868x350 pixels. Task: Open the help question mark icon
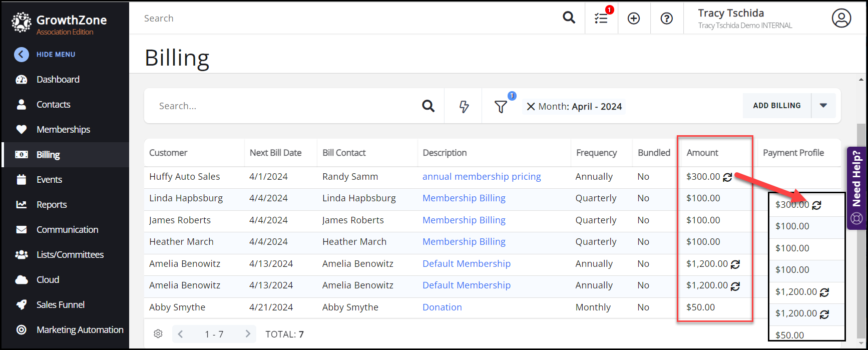(666, 19)
